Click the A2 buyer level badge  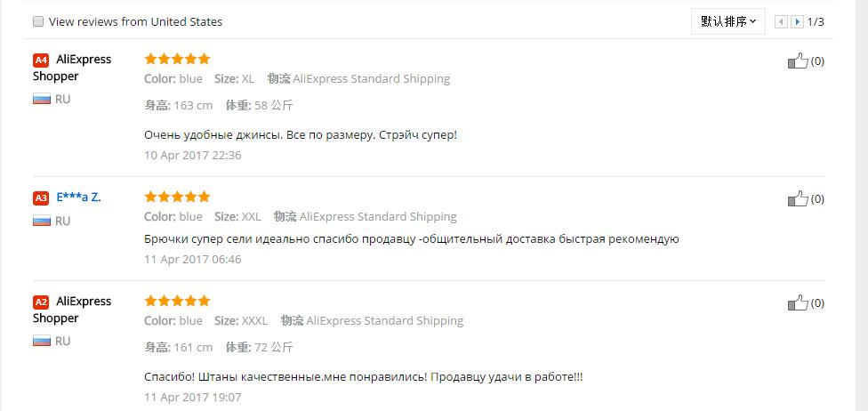41,302
